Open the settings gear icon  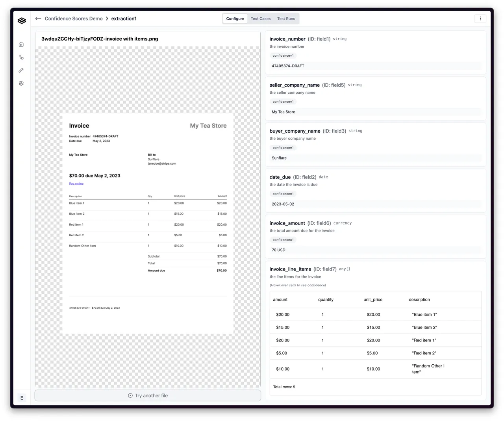(x=21, y=83)
